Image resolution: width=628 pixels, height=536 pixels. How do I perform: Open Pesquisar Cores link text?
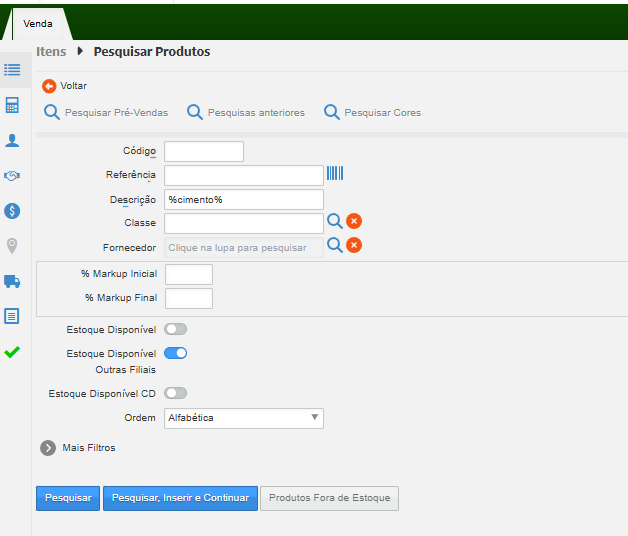point(382,113)
